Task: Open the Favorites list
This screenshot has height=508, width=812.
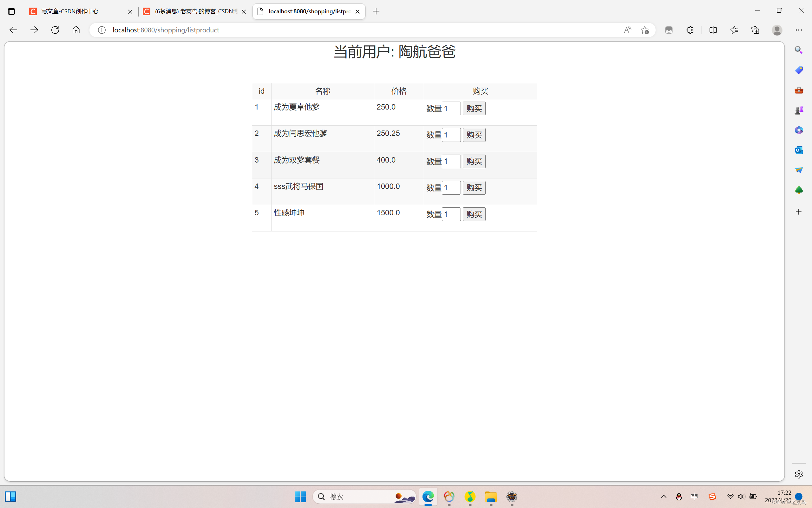Action: pyautogui.click(x=734, y=30)
